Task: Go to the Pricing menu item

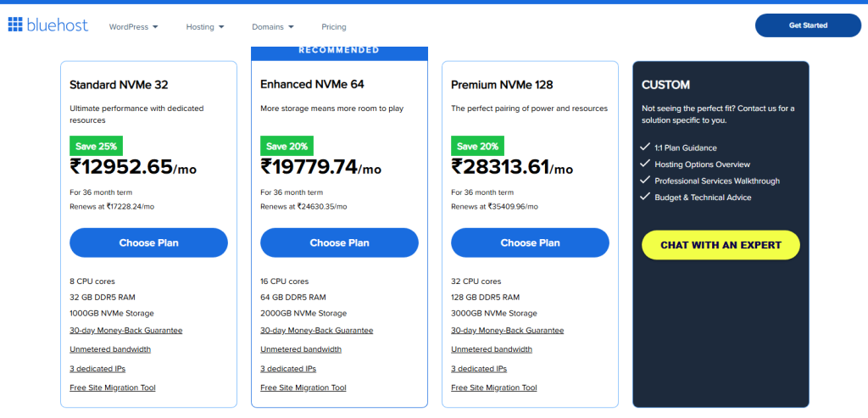Action: [x=334, y=27]
